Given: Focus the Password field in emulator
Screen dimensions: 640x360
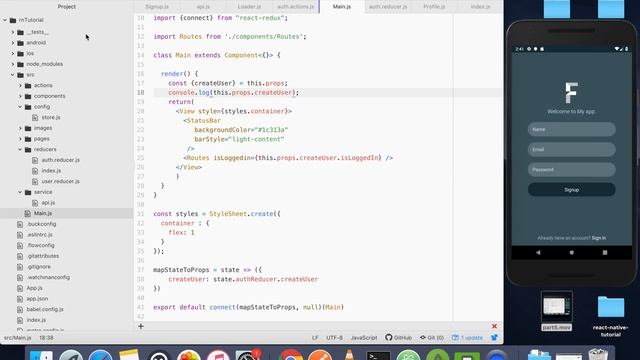Looking at the screenshot, I should click(571, 169).
